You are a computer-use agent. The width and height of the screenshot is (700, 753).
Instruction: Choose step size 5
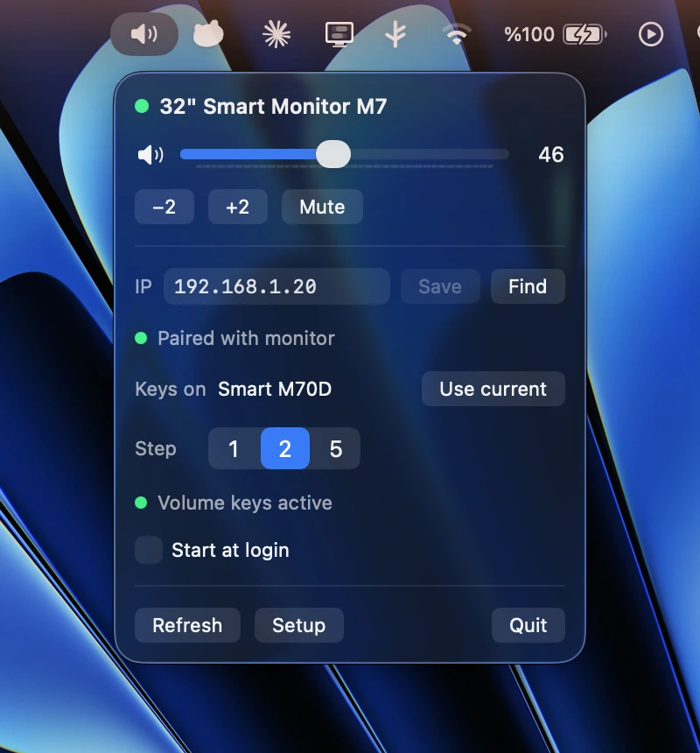336,448
